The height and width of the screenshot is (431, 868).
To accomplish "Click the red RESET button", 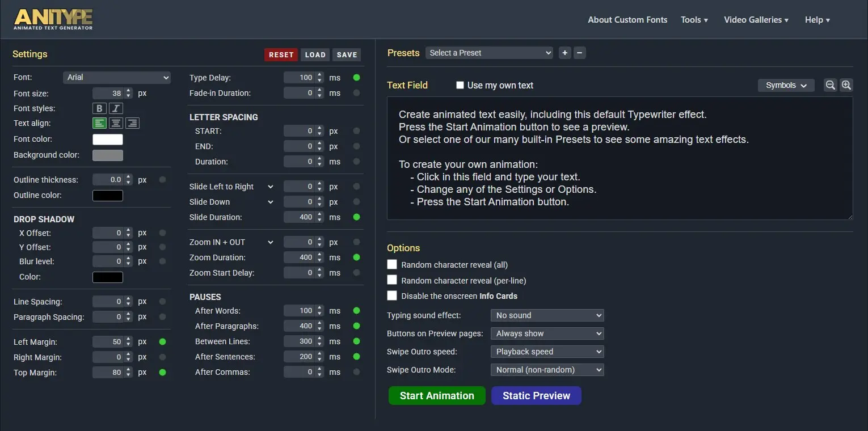I will tap(281, 54).
